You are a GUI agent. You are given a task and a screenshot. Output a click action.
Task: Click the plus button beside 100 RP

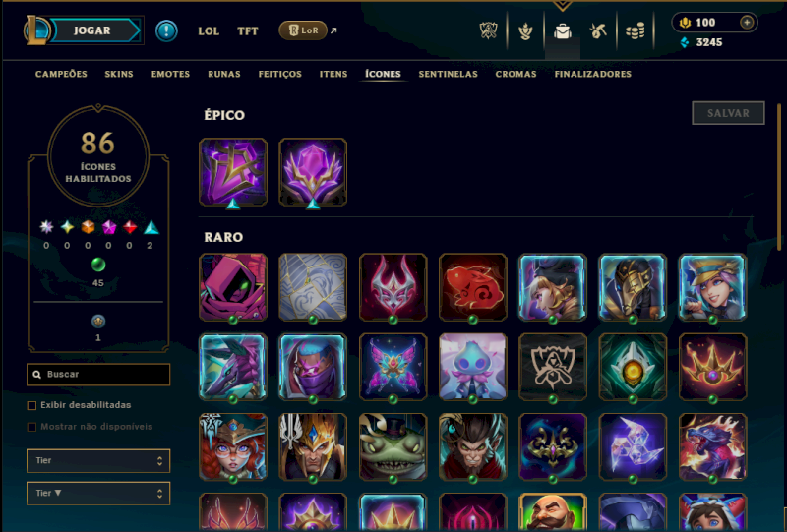(x=747, y=23)
